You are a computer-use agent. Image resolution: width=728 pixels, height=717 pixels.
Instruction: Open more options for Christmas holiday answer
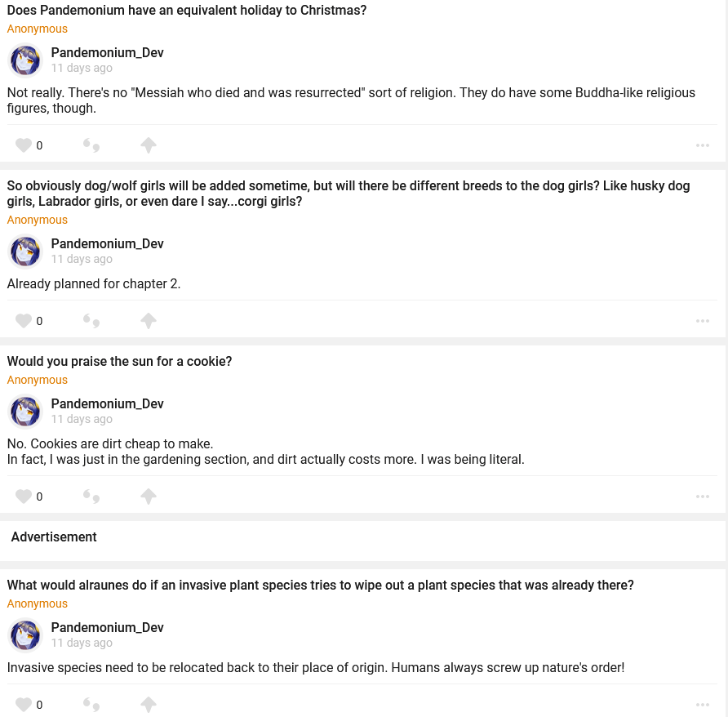(x=702, y=145)
